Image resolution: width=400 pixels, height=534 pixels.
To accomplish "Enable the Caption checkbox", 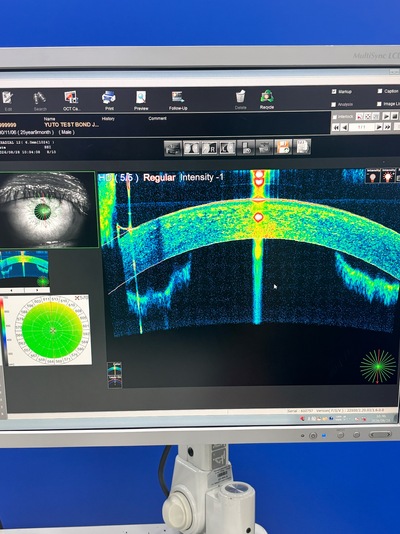I will 380,91.
